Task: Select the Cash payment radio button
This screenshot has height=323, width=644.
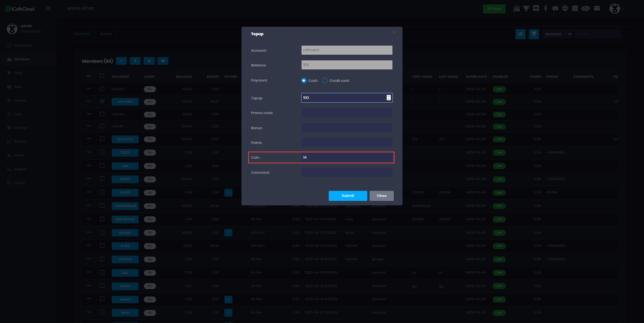Action: click(x=304, y=80)
